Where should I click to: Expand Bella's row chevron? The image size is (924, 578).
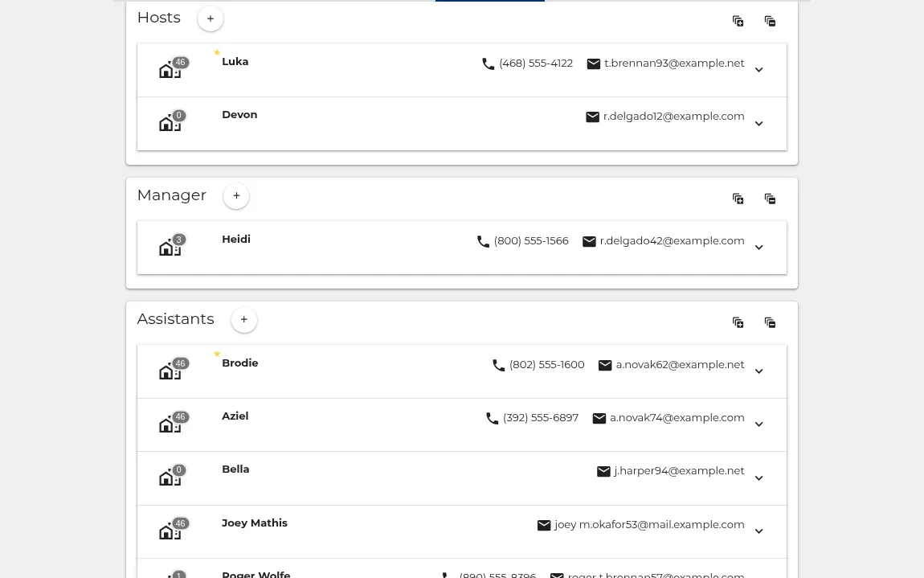point(759,478)
